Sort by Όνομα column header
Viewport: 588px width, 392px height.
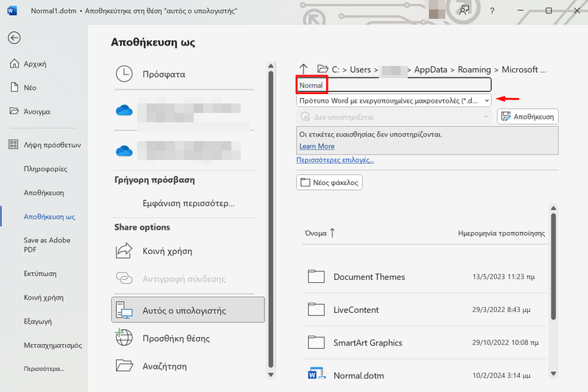tap(316, 234)
